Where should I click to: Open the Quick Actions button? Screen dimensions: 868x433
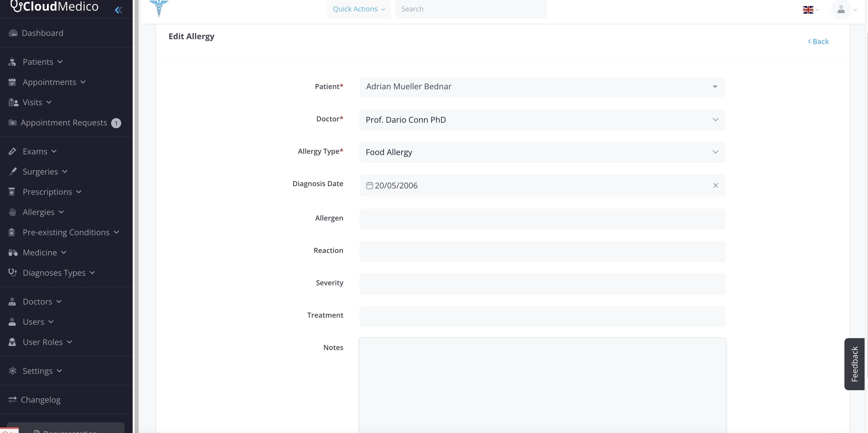[359, 9]
